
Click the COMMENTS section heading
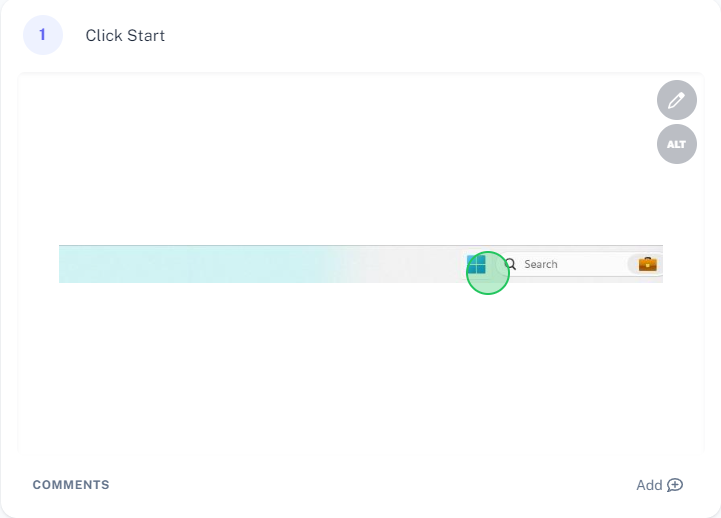point(71,485)
